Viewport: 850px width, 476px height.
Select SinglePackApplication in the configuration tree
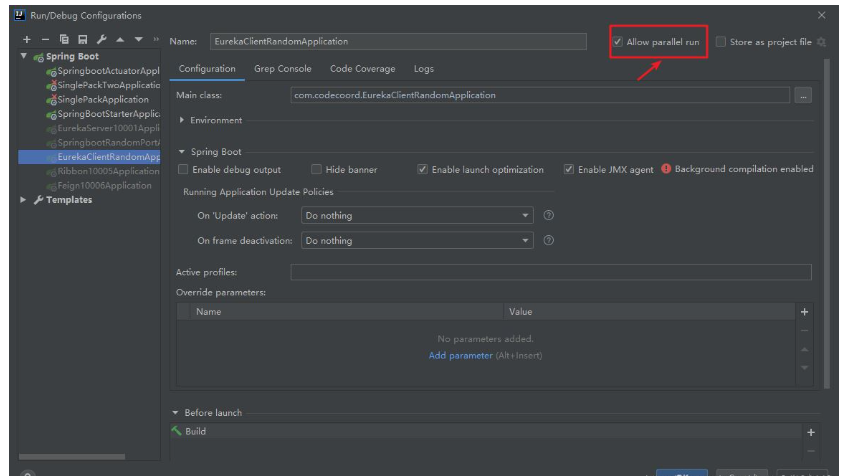(x=102, y=100)
